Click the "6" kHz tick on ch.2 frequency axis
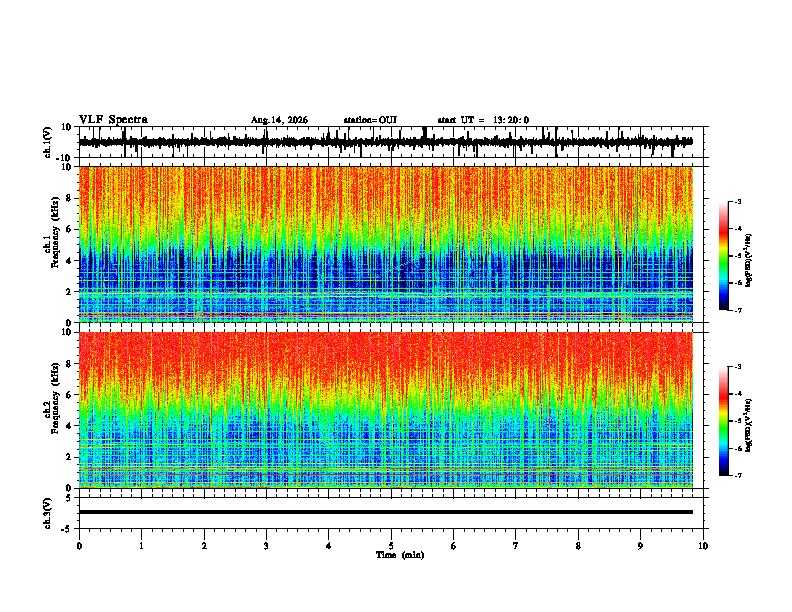 70,394
